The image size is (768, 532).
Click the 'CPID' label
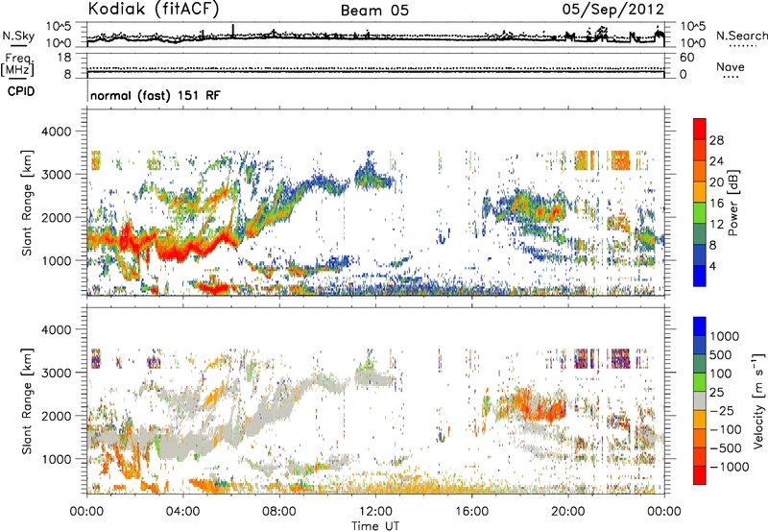(x=21, y=91)
